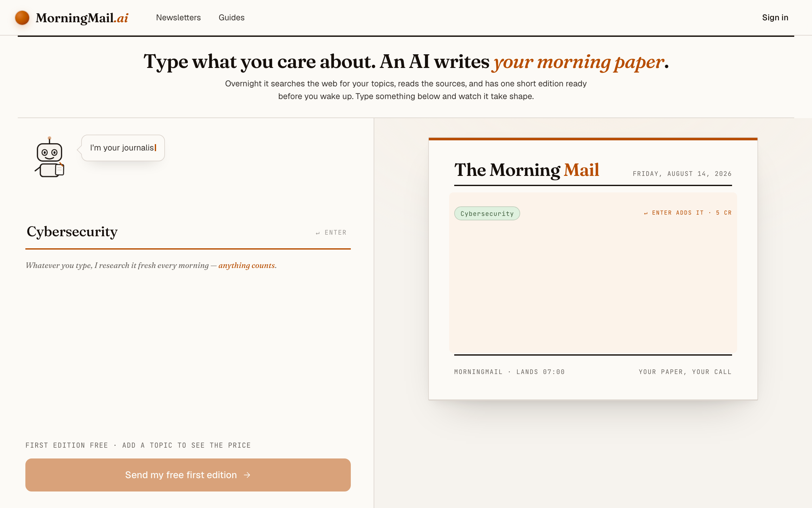Screen dimensions: 812x508
Task: Click the Enter hint beside the topic input
Action: [331, 232]
